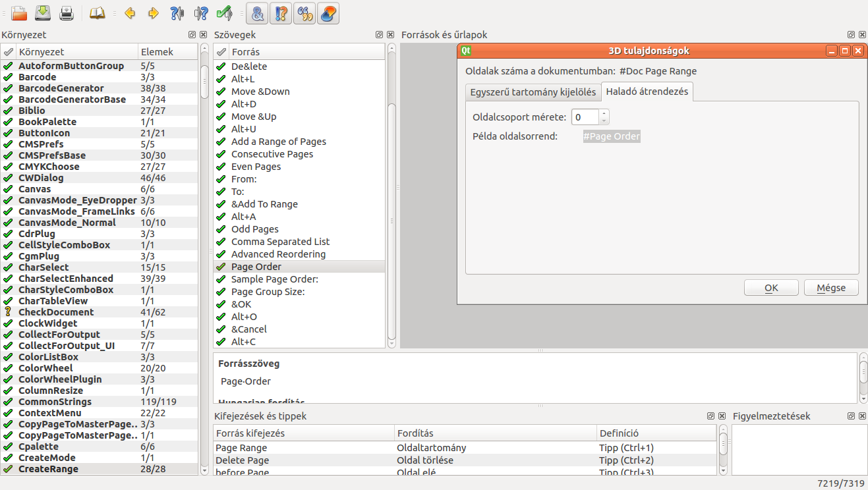868x490 pixels.
Task: Increase the Oldalcsoport mérete spinbox value
Action: [x=604, y=114]
